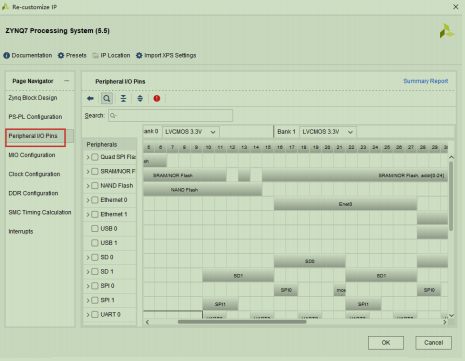Image resolution: width=465 pixels, height=361 pixels.
Task: Click the Cancel button
Action: pyautogui.click(x=434, y=343)
